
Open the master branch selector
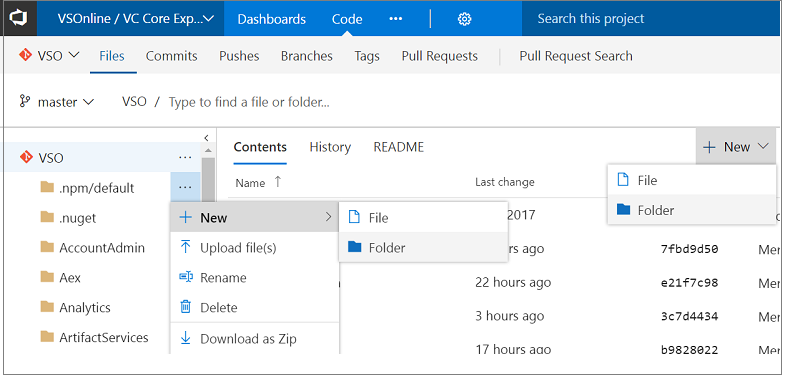pyautogui.click(x=56, y=102)
